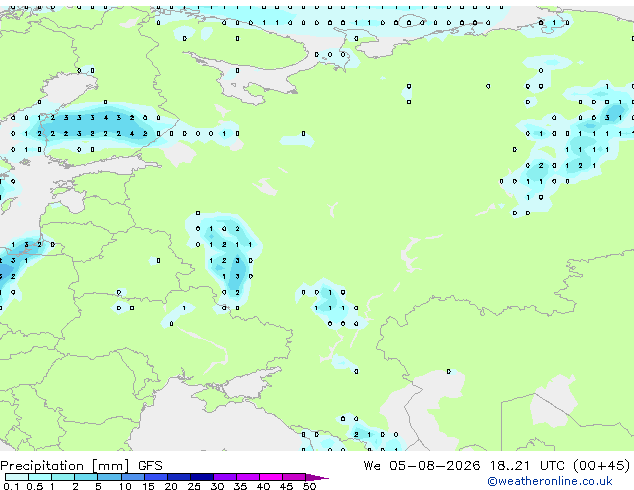
Task: Click the legend swatch between 40 and 45
Action: [x=271, y=477]
